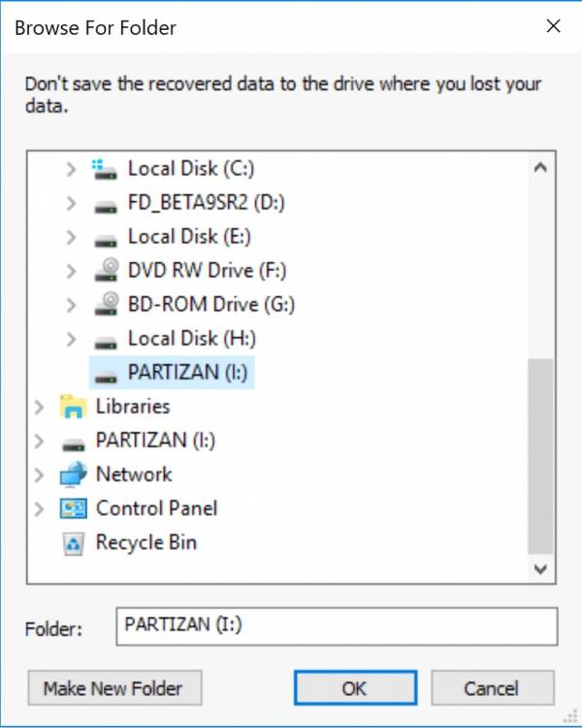Click the BD-ROM Drive (G:) icon
Image resolution: width=582 pixels, height=728 pixels.
point(105,305)
